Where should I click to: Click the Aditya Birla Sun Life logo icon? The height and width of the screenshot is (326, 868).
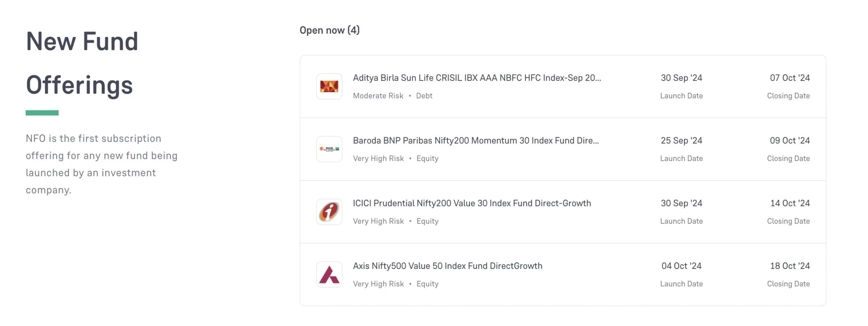point(329,86)
